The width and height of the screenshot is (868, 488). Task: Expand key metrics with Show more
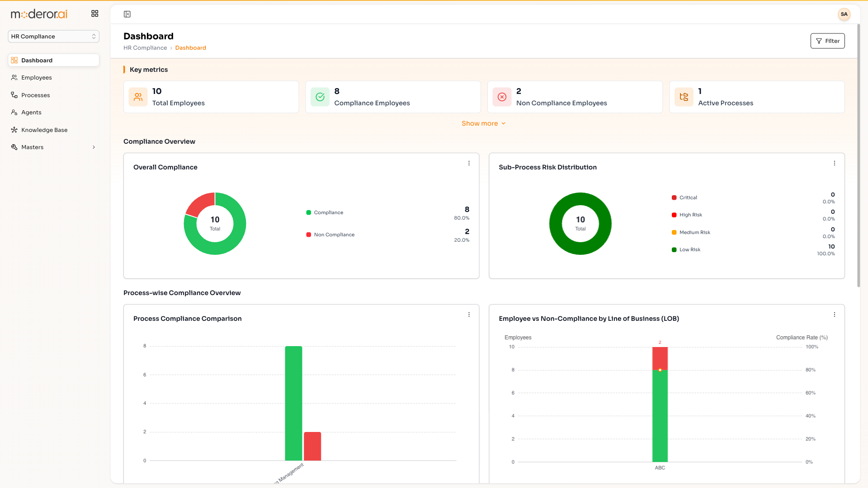tap(483, 123)
